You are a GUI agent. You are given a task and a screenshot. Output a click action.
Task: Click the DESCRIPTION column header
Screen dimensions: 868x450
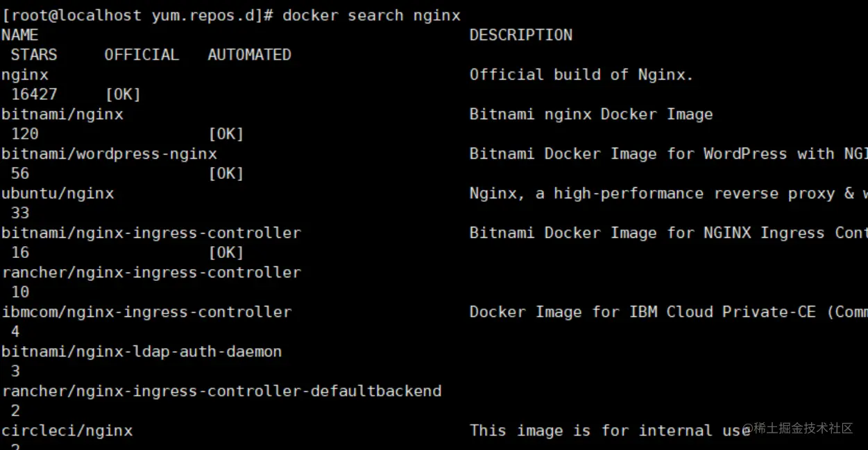(x=520, y=35)
